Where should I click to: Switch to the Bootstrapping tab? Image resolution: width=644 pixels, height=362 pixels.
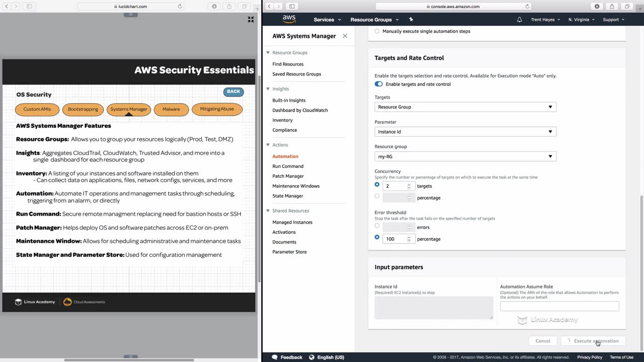click(83, 109)
